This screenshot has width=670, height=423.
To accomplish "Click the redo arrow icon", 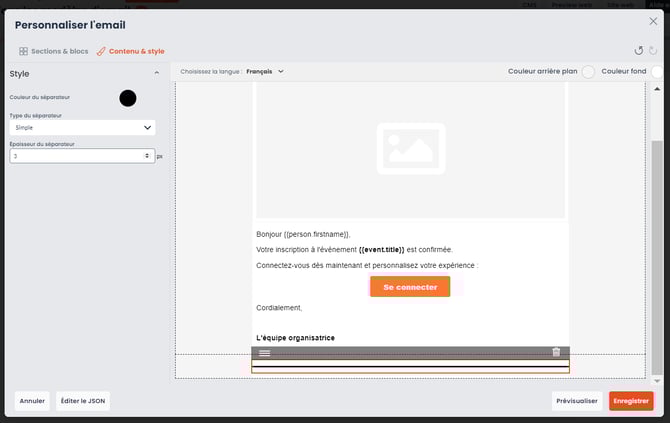I will pos(654,51).
